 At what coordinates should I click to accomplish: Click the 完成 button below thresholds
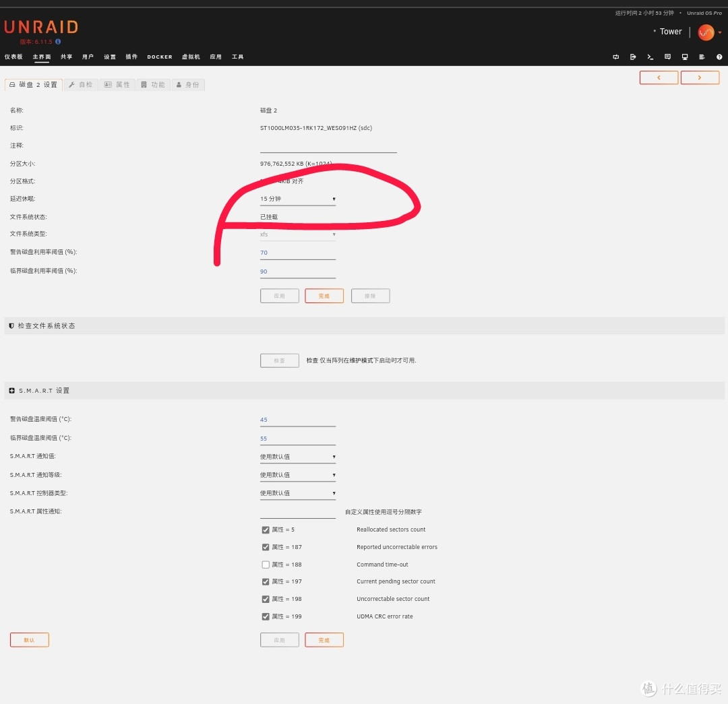click(324, 295)
